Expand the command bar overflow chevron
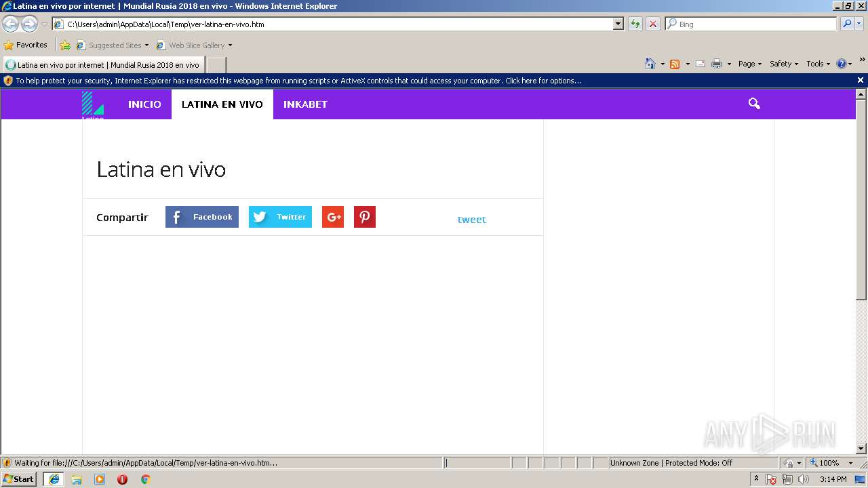868x488 pixels. (x=863, y=60)
